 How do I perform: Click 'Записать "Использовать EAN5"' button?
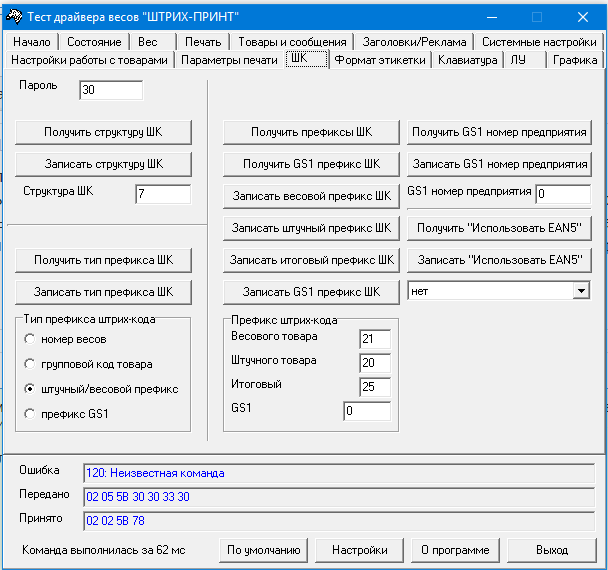[499, 260]
